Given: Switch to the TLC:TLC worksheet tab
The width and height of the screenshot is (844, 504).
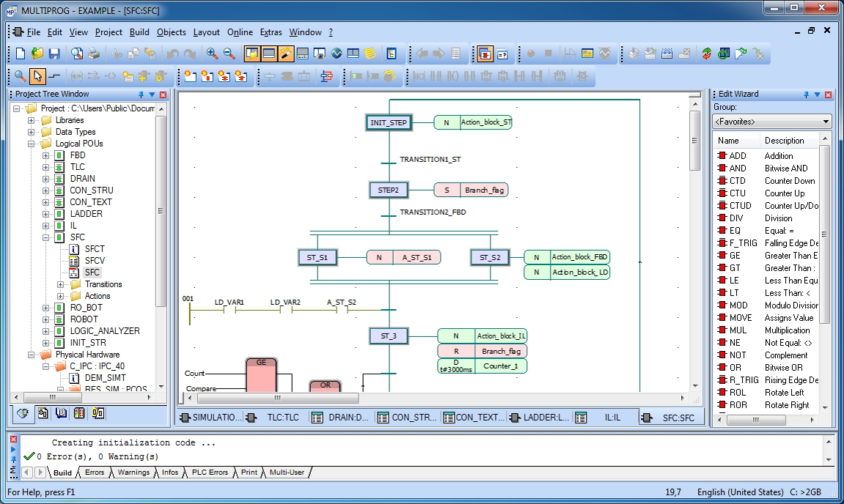Looking at the screenshot, I should [x=274, y=418].
